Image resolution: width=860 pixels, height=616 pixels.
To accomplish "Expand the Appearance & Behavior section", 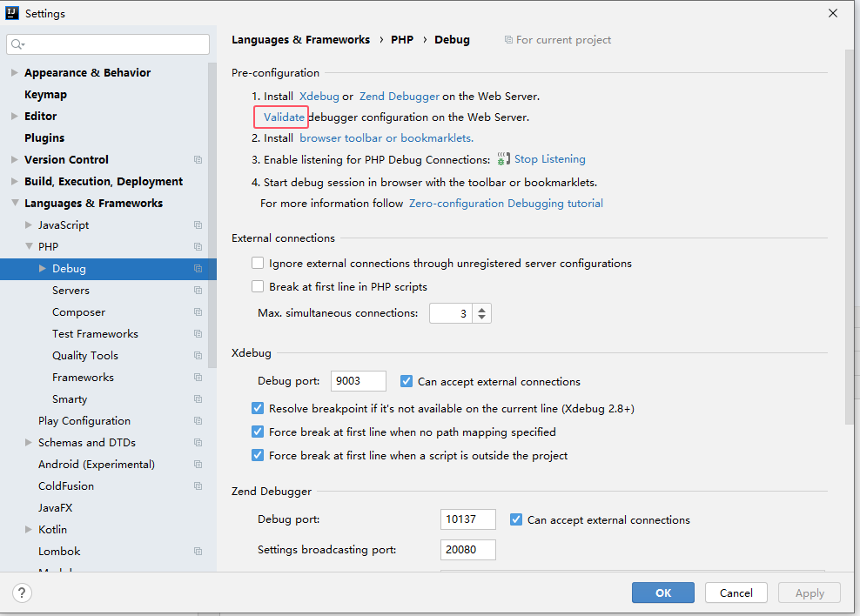I will pyautogui.click(x=15, y=73).
